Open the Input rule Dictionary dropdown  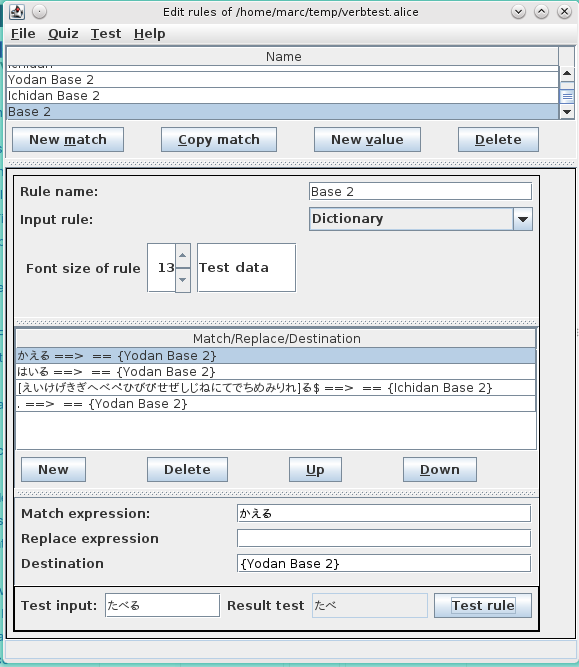[421, 219]
